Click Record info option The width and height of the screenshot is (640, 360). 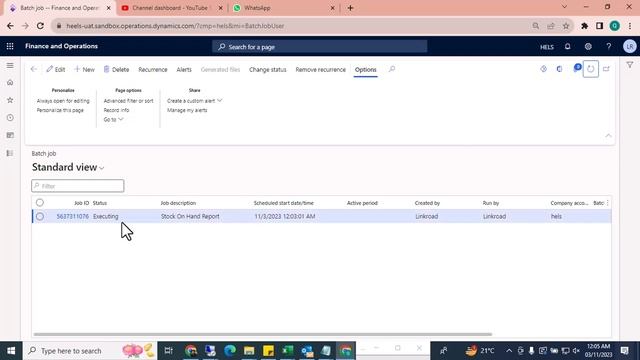(116, 110)
